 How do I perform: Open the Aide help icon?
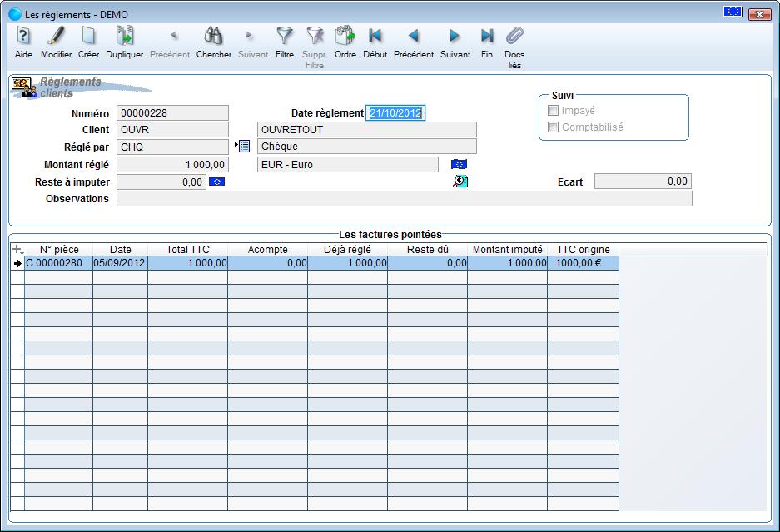pos(23,36)
